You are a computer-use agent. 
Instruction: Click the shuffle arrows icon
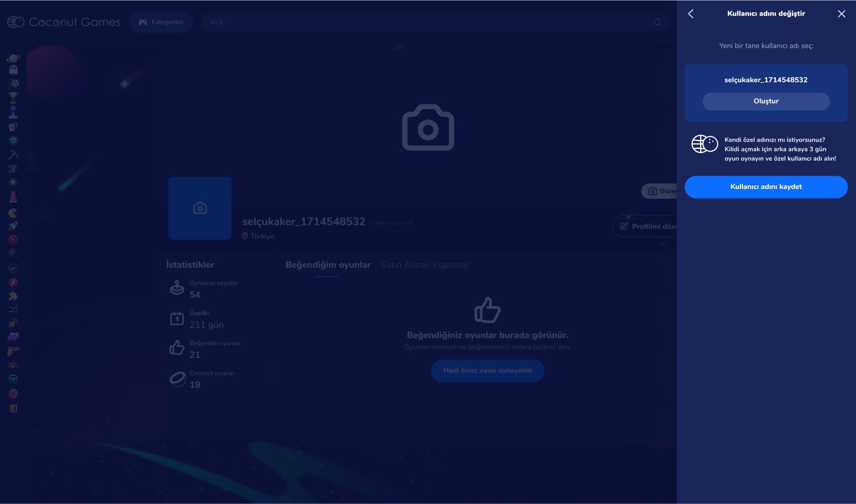(x=13, y=309)
